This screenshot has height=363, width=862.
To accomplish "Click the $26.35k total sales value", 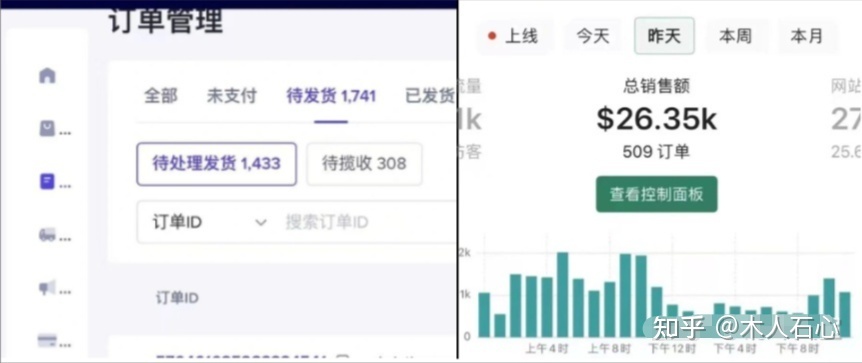I will (656, 120).
